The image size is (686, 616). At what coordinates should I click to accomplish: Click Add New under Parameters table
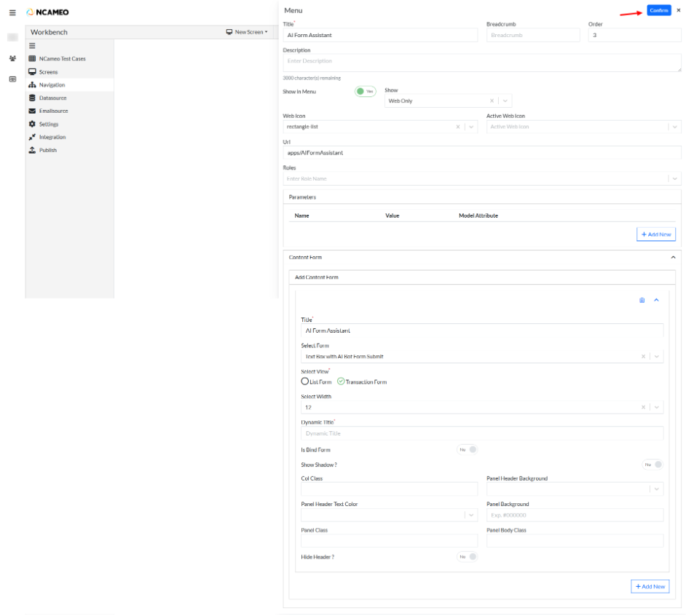[x=656, y=234]
